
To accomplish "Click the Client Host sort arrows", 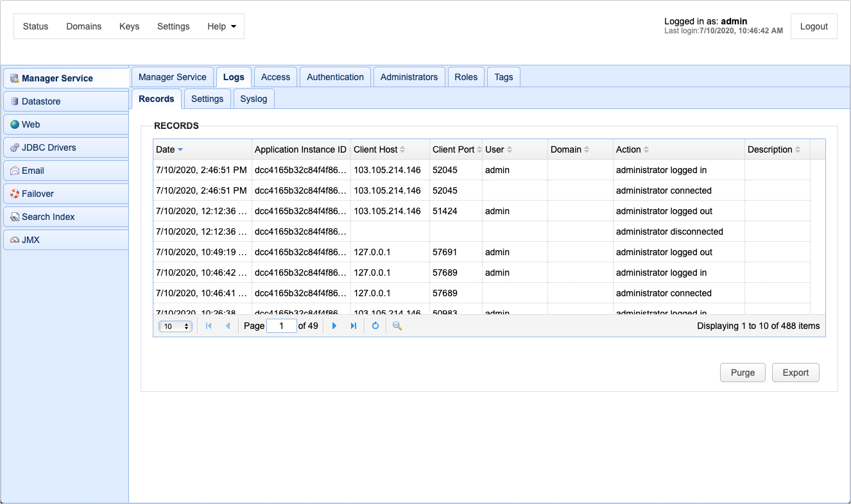I will (x=402, y=149).
